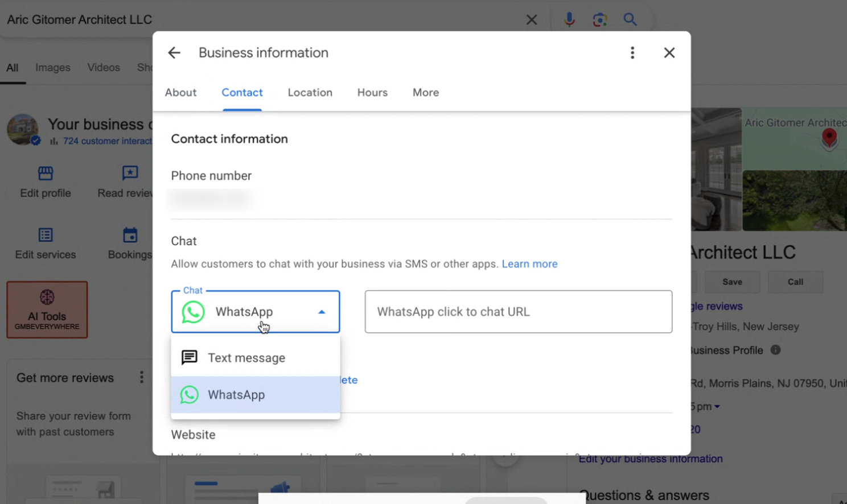Select the Videos search tab
The width and height of the screenshot is (847, 504).
point(104,68)
